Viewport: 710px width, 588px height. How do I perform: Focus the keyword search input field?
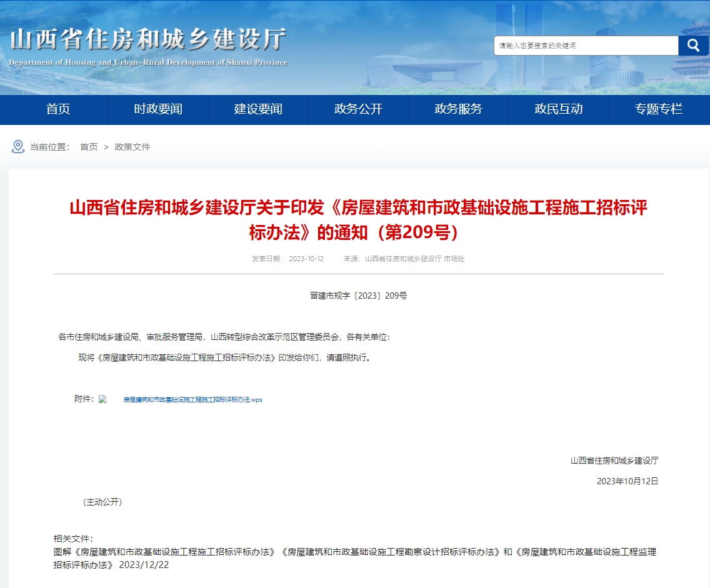[x=586, y=46]
